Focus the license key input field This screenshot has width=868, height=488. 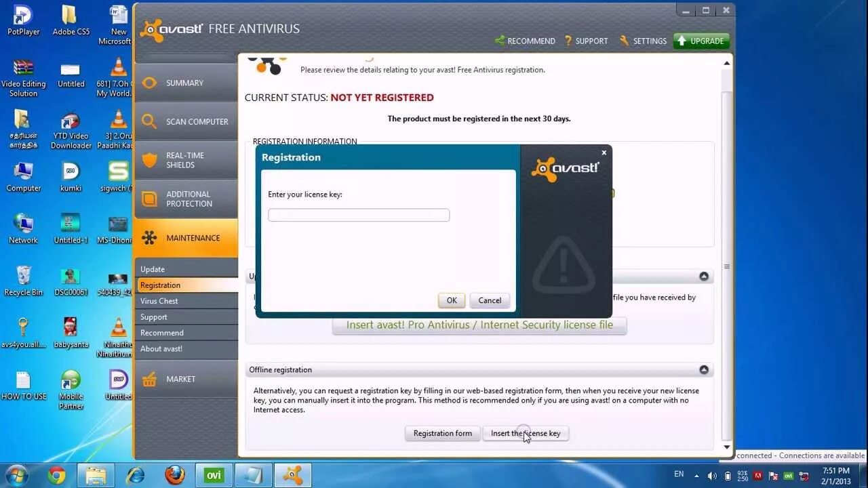(x=359, y=215)
